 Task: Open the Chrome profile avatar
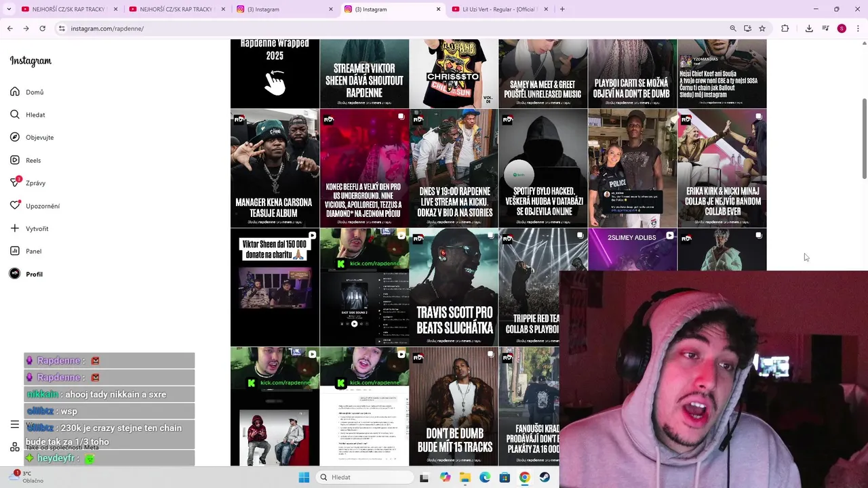(x=842, y=28)
